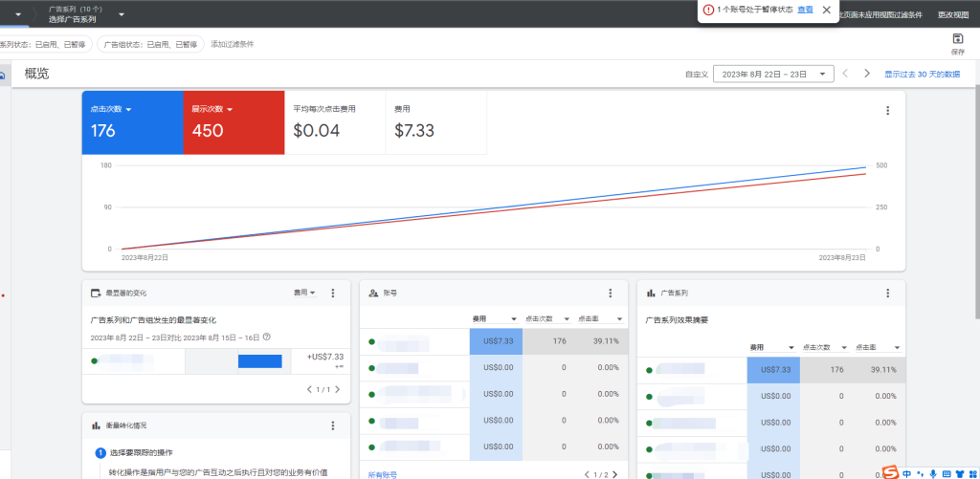Image resolution: width=980 pixels, height=479 pixels.
Task: Toggle the 中 Chinese input mode indicator
Action: pyautogui.click(x=907, y=473)
